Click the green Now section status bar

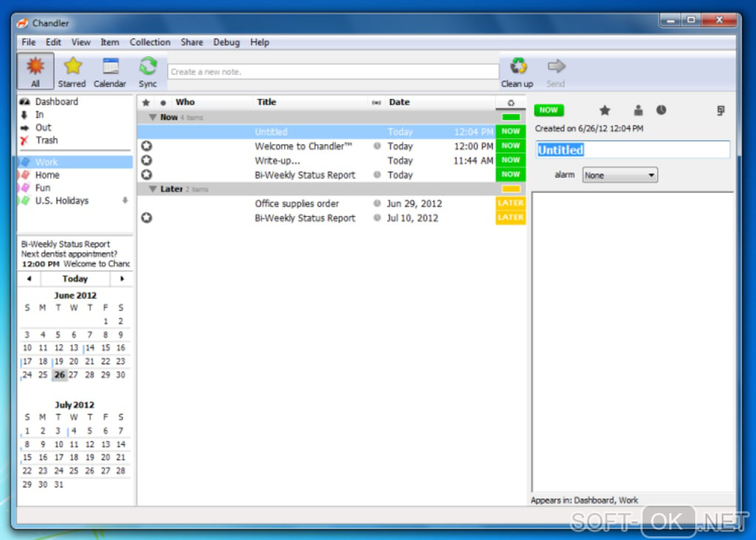[511, 117]
